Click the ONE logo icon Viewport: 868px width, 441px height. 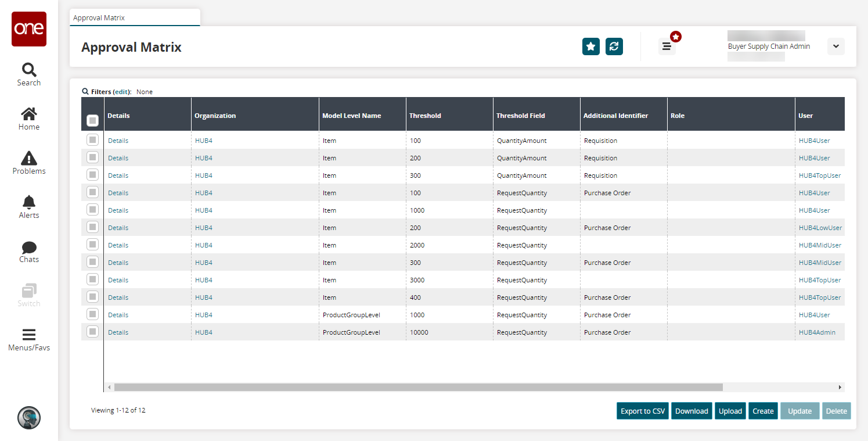coord(29,29)
